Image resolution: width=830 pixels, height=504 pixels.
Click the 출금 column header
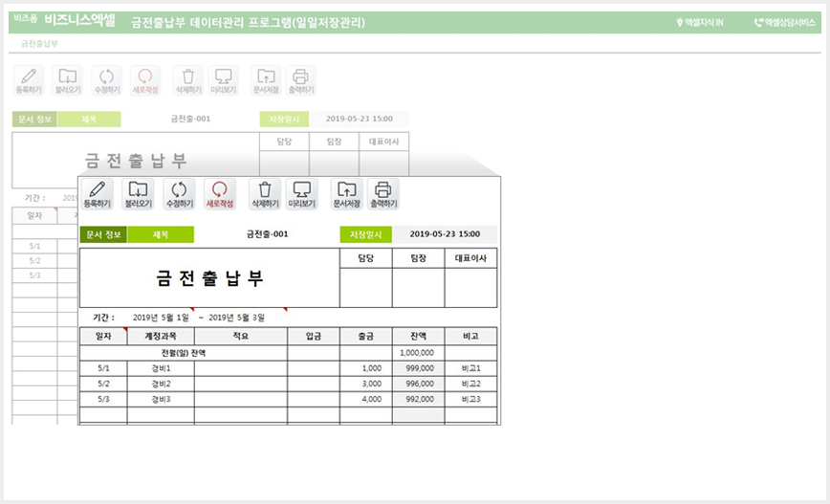[x=366, y=337]
